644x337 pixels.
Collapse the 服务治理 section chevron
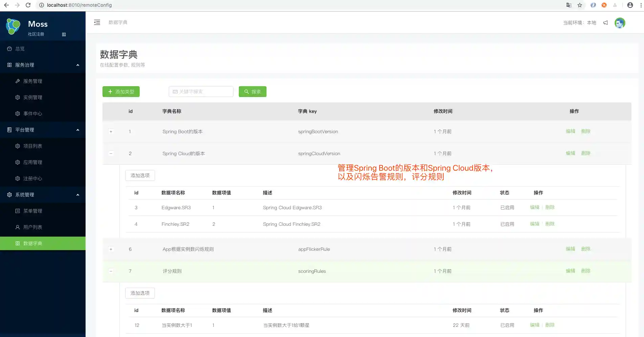pos(77,65)
